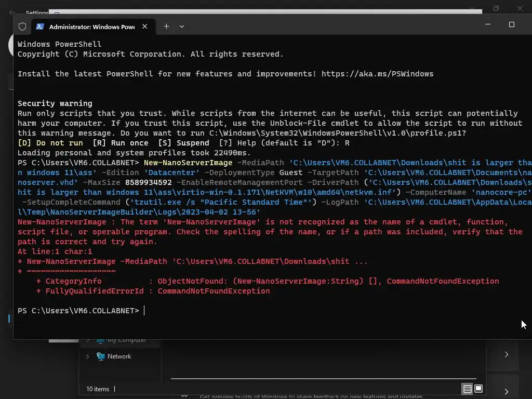Switch File Explorer to details view

point(467,389)
